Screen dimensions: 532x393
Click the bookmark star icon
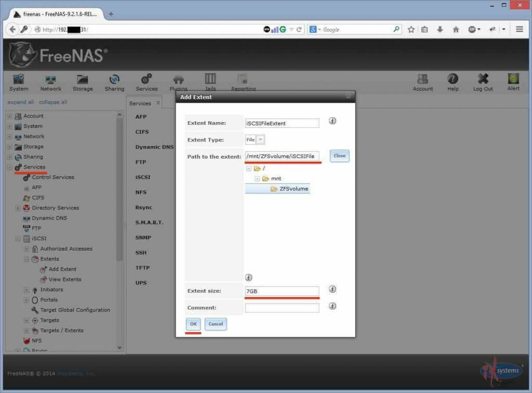pos(411,30)
